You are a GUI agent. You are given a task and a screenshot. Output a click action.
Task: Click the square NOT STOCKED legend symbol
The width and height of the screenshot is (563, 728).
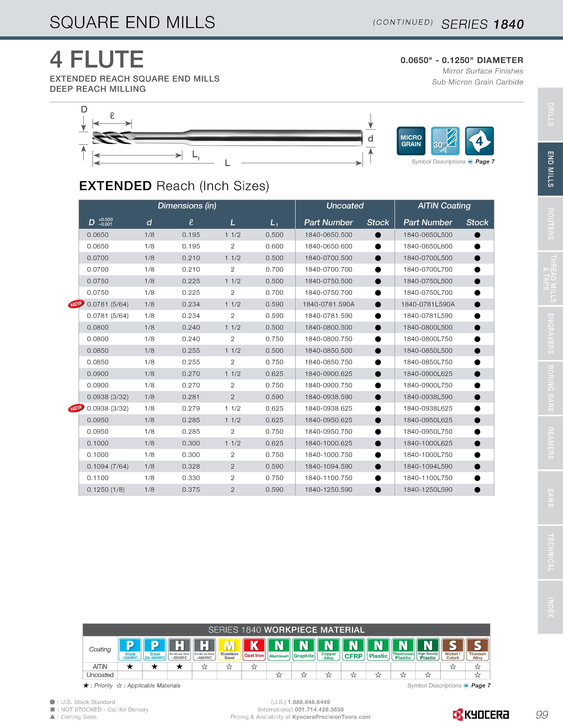[x=52, y=709]
